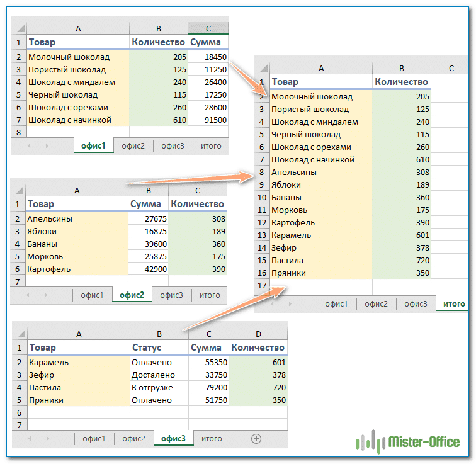Select row 17 header in итого sheet
Screen dimensions: 476x464
pyautogui.click(x=262, y=286)
